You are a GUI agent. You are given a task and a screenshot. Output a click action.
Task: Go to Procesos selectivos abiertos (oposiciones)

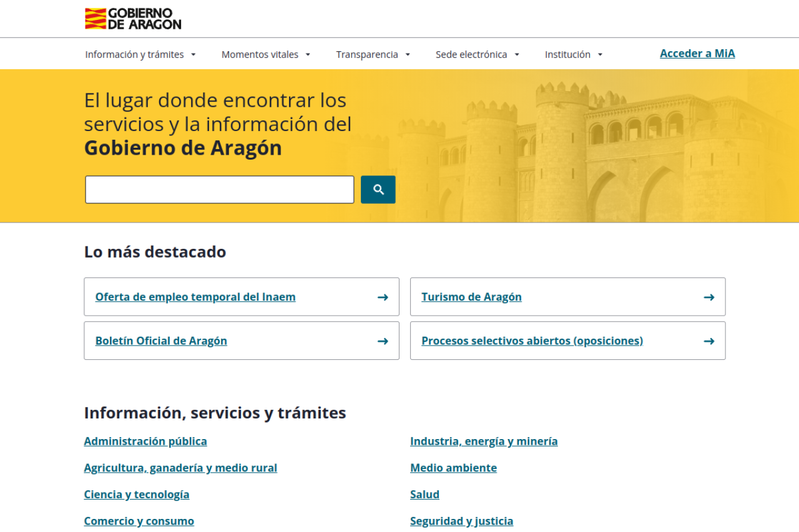point(532,341)
